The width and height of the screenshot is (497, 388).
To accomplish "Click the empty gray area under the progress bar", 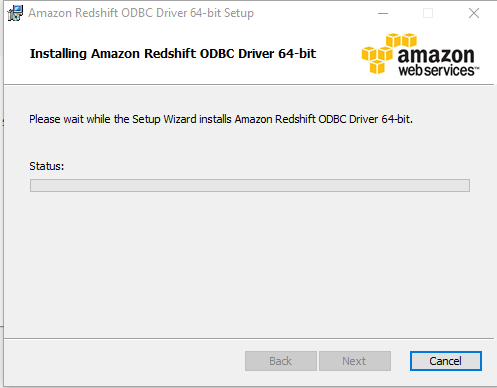I will click(x=249, y=263).
